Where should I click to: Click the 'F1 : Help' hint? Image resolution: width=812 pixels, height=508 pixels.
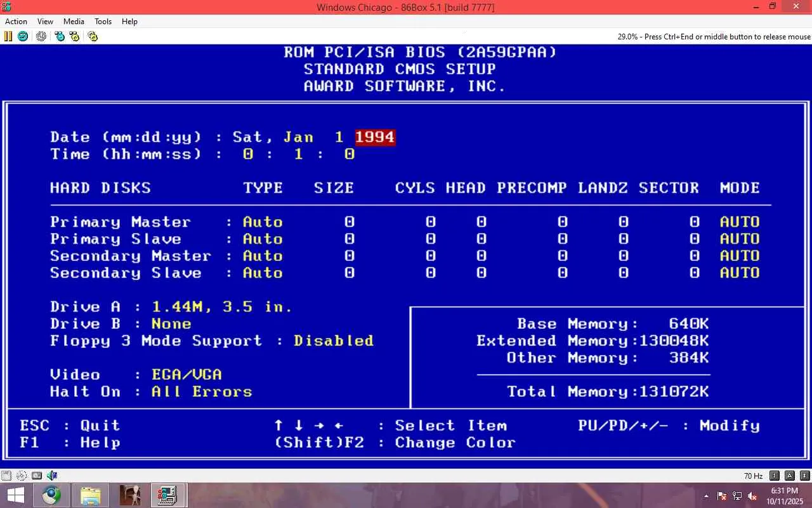pos(70,443)
